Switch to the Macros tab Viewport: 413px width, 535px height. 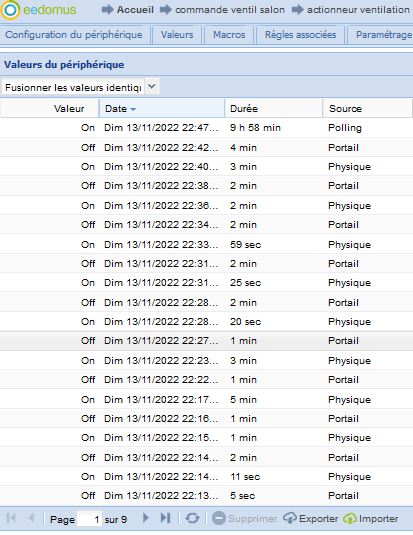click(x=229, y=34)
